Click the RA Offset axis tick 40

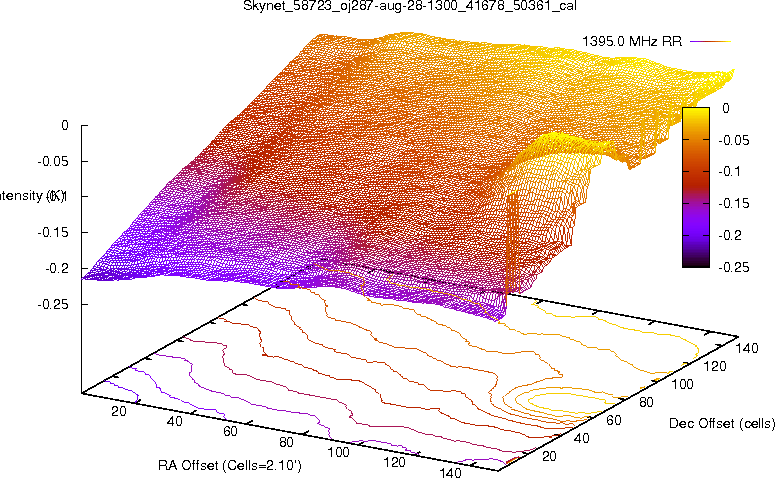click(x=174, y=421)
